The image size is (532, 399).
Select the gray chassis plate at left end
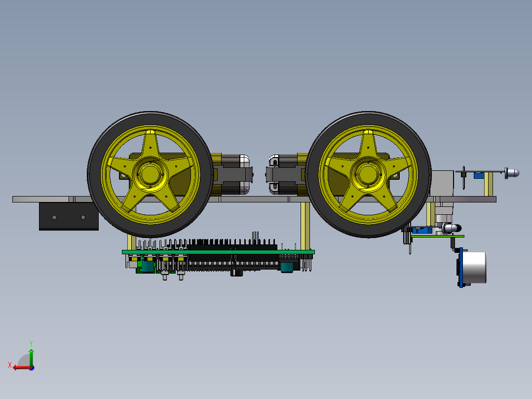39,199
